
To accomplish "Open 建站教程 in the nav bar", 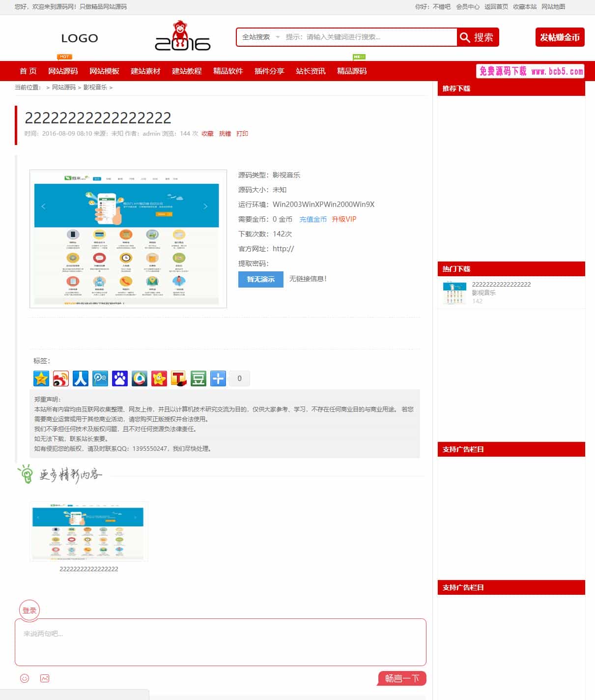I will pos(187,71).
